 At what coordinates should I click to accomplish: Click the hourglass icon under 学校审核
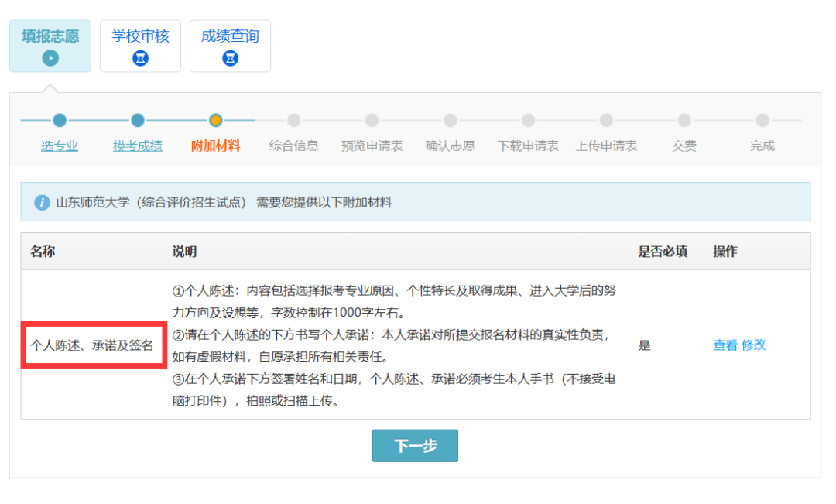pyautogui.click(x=140, y=58)
